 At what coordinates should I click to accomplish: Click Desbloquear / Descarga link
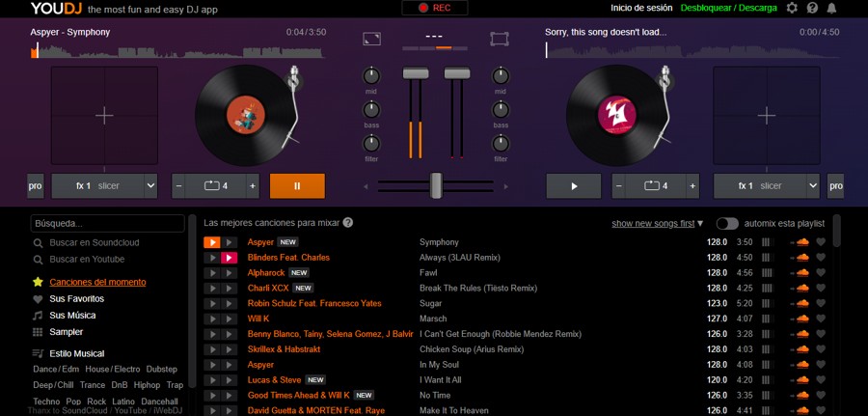(728, 8)
